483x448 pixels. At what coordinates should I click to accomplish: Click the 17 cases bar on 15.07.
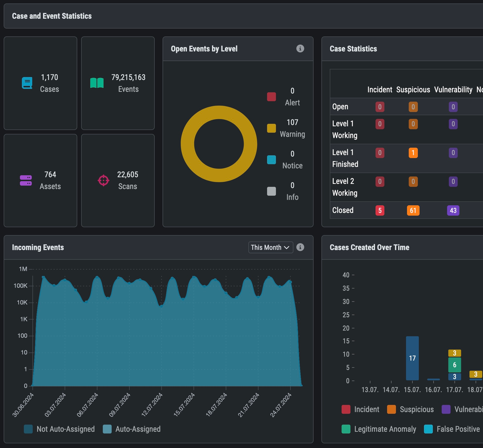(412, 358)
